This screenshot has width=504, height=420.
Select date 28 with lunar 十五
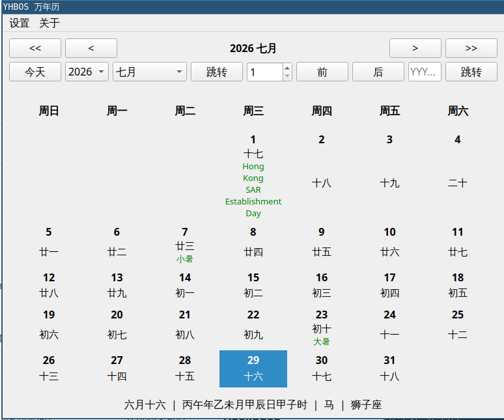click(x=185, y=369)
